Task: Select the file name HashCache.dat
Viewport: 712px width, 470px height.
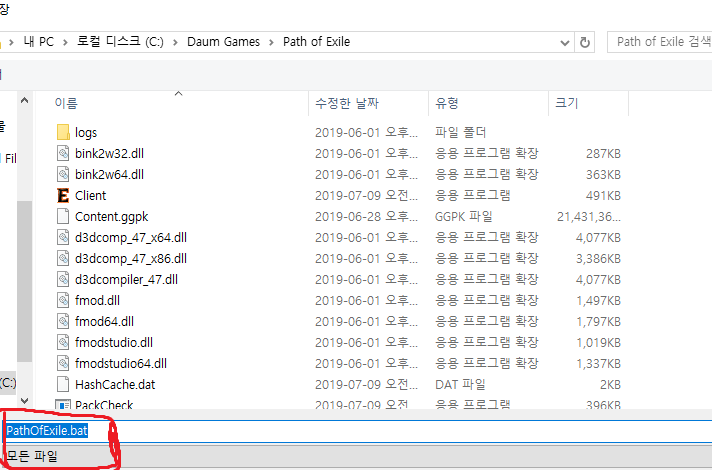Action: 115,385
